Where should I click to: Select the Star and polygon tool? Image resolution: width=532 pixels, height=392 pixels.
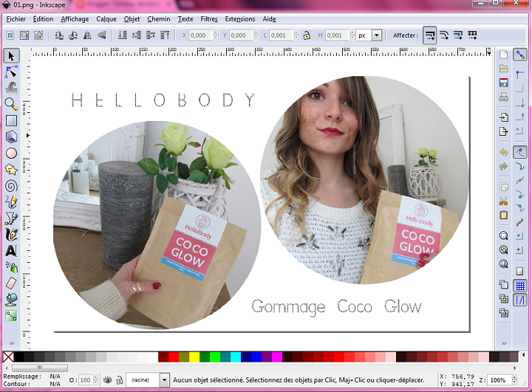pyautogui.click(x=11, y=169)
